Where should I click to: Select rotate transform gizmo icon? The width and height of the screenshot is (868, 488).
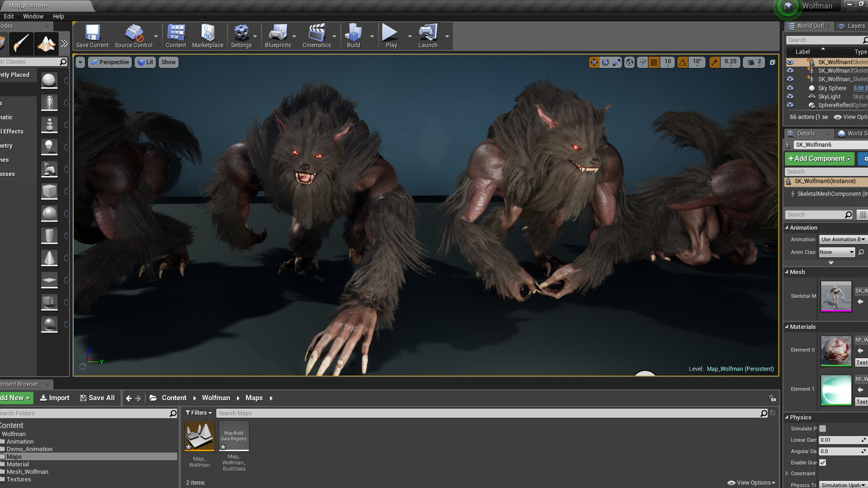tap(606, 62)
